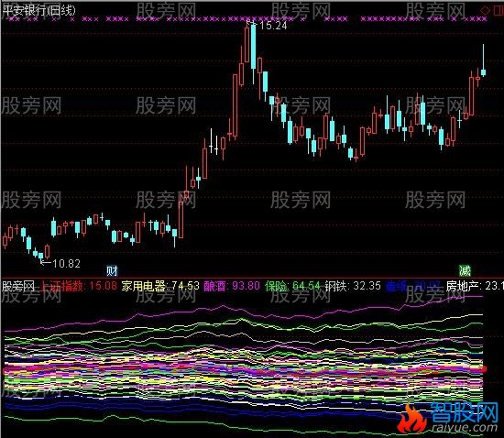The image size is (504, 438).
Task: Select the dark blue indicator label after 钢铁
Action: [x=413, y=285]
